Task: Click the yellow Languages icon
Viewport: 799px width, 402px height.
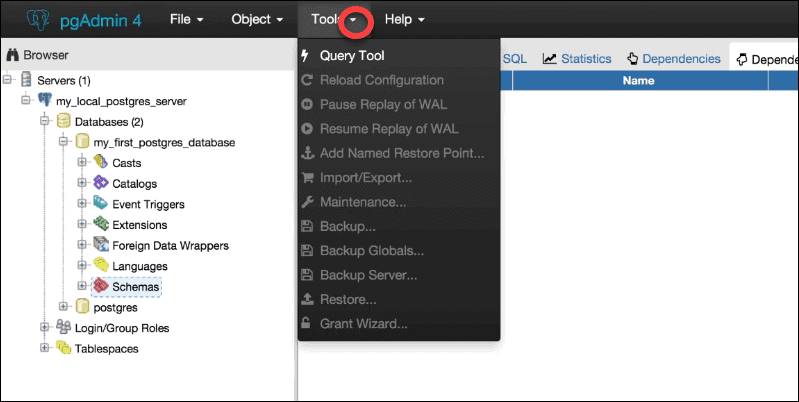Action: 100,265
